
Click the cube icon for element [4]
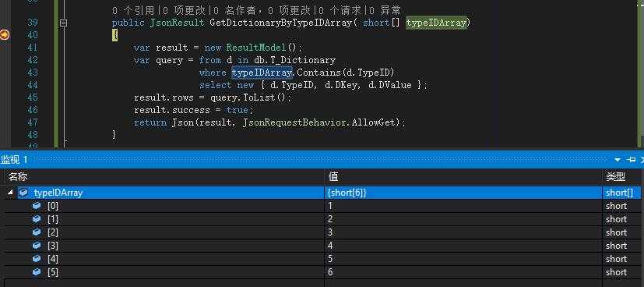[37, 259]
